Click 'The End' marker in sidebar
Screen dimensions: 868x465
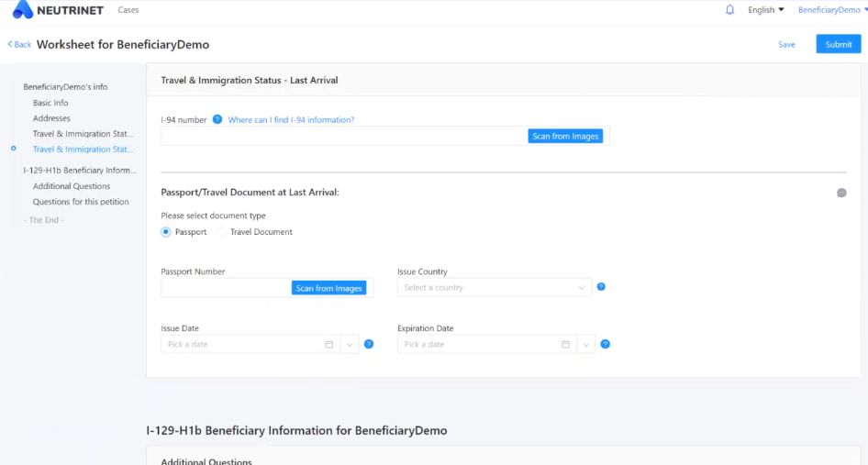pos(44,220)
